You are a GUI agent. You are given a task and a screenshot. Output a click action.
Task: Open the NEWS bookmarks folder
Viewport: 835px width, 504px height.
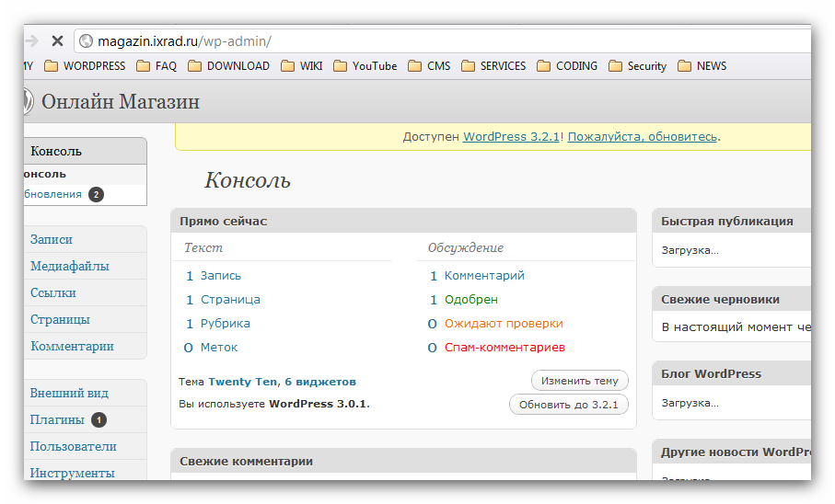[702, 66]
